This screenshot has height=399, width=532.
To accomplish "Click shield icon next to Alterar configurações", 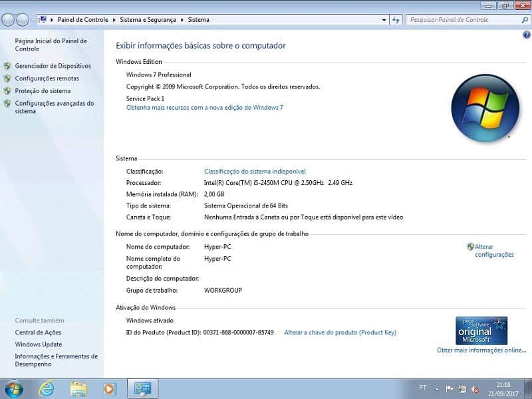I will pos(470,247).
